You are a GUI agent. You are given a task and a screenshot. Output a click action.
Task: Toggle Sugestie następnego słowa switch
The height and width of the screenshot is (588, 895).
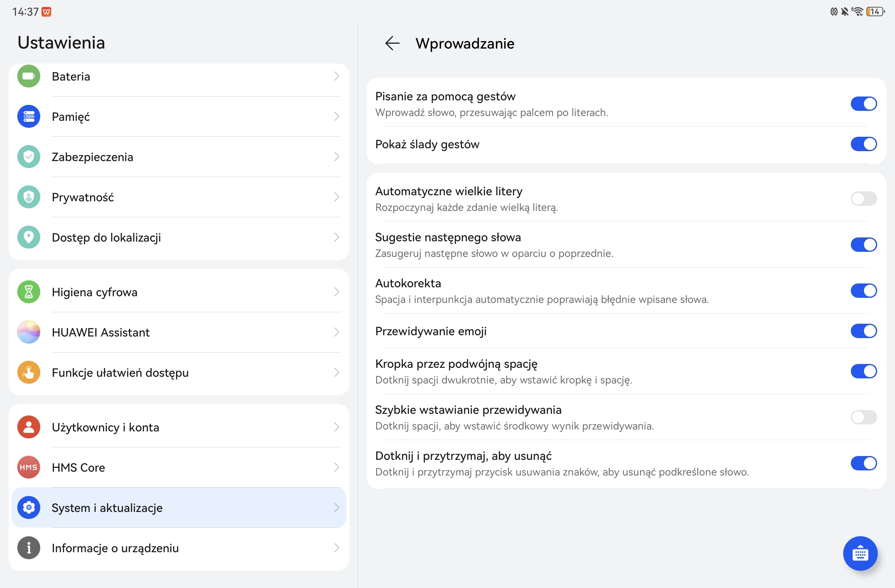pos(864,245)
